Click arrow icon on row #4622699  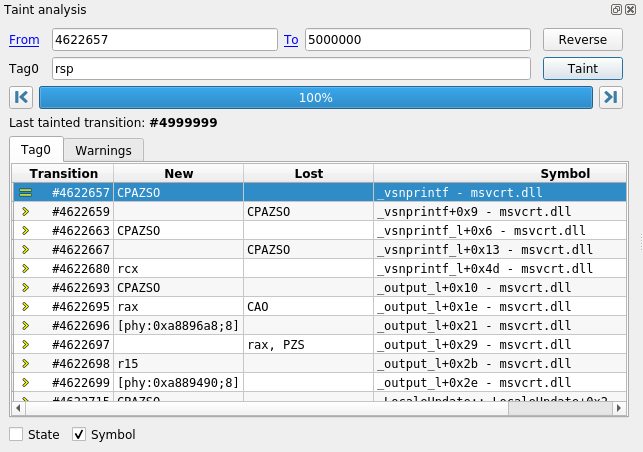click(26, 383)
